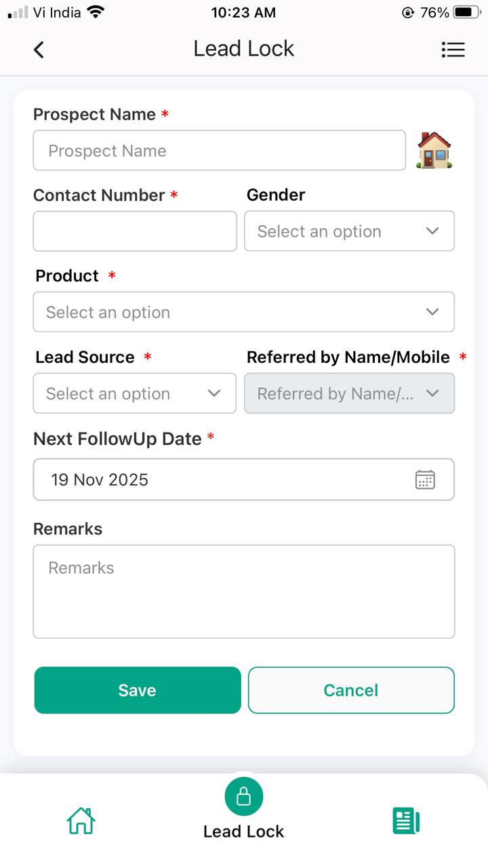
Task: Focus the Prospect Name text field
Action: tap(219, 151)
